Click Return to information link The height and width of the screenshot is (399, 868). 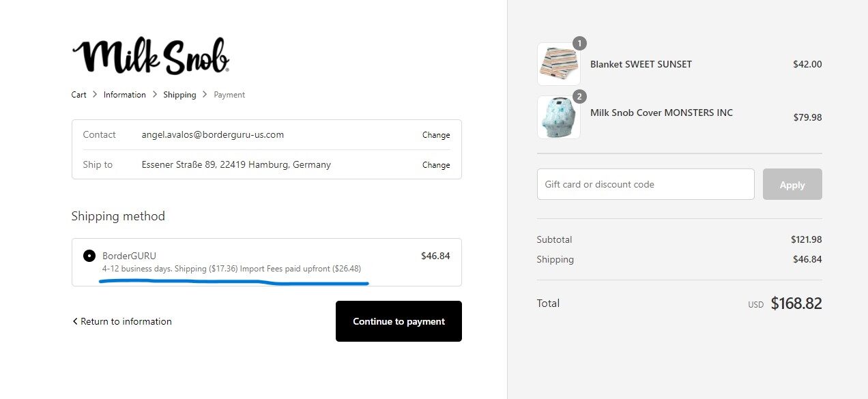tap(126, 321)
